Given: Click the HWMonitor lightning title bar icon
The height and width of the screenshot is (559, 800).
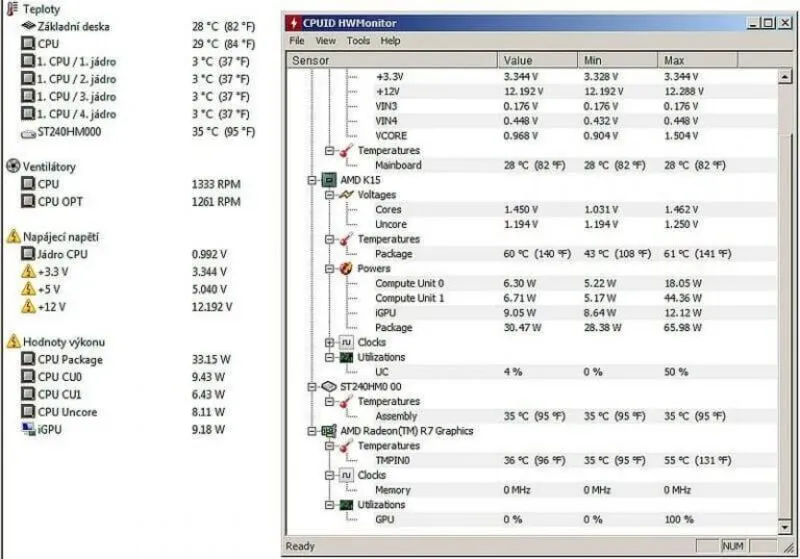Looking at the screenshot, I should 293,23.
